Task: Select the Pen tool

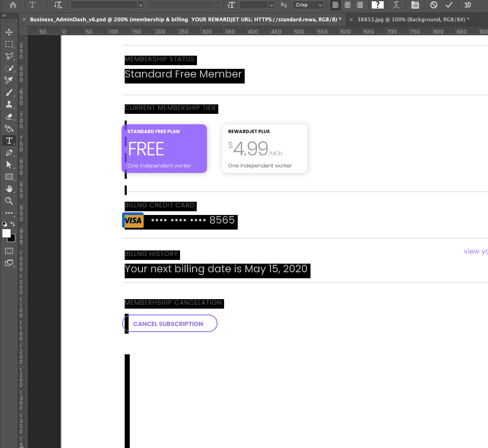Action: 9,153
